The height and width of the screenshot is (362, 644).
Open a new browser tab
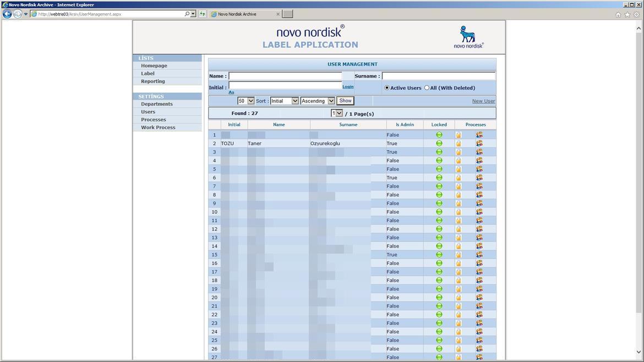pos(287,14)
